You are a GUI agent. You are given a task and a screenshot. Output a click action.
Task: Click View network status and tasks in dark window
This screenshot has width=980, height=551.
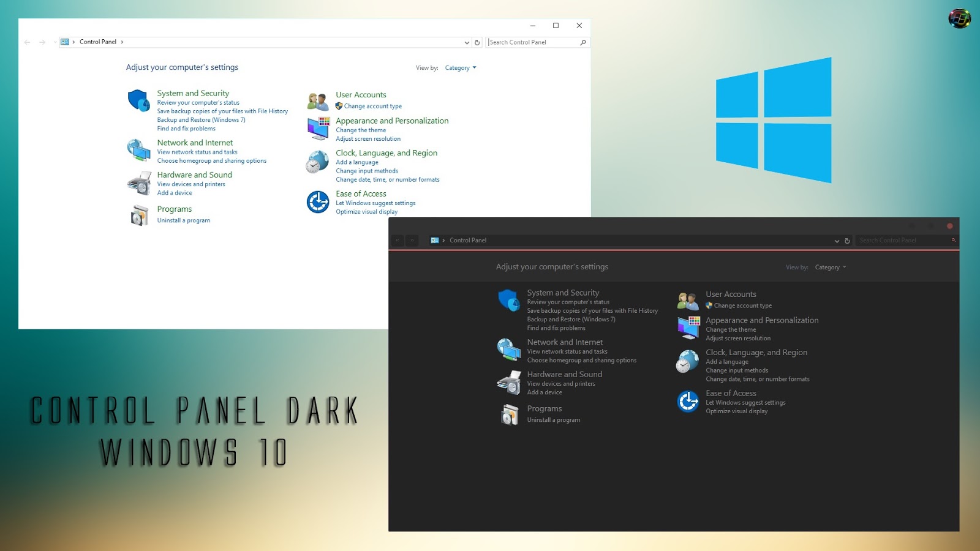(567, 352)
